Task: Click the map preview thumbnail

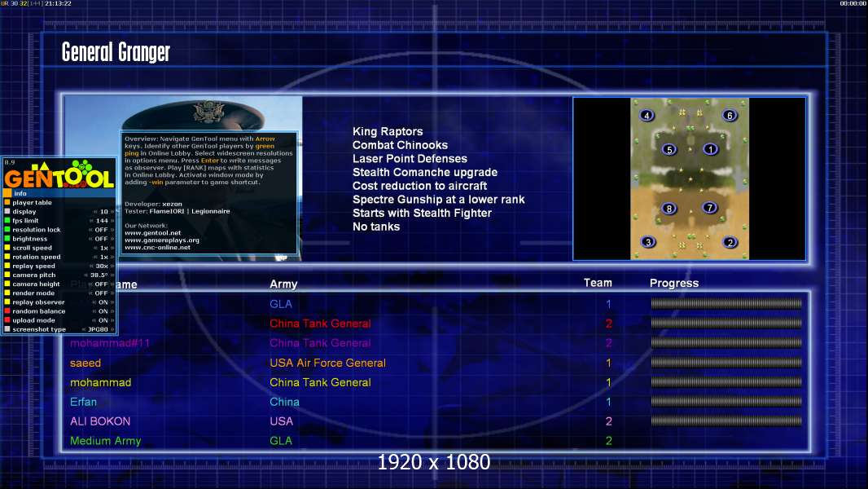Action: [x=689, y=178]
